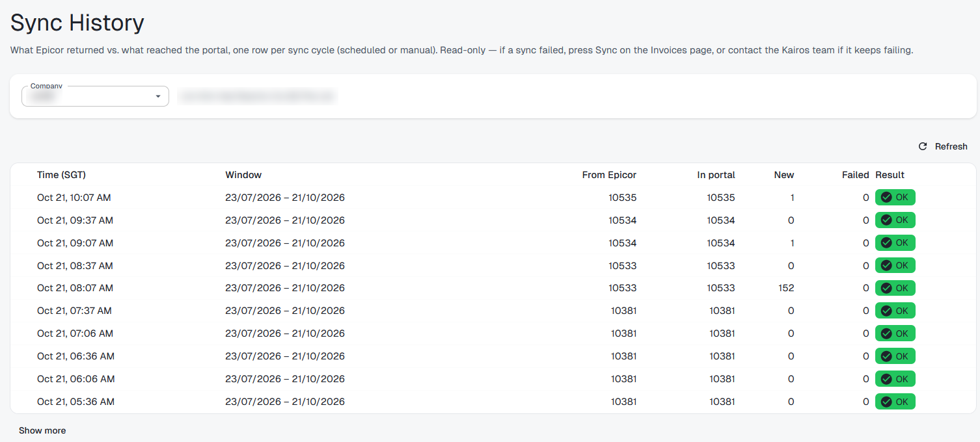This screenshot has width=980, height=442.
Task: Select the Oct 21, 07:37 AM time cell
Action: tap(74, 311)
